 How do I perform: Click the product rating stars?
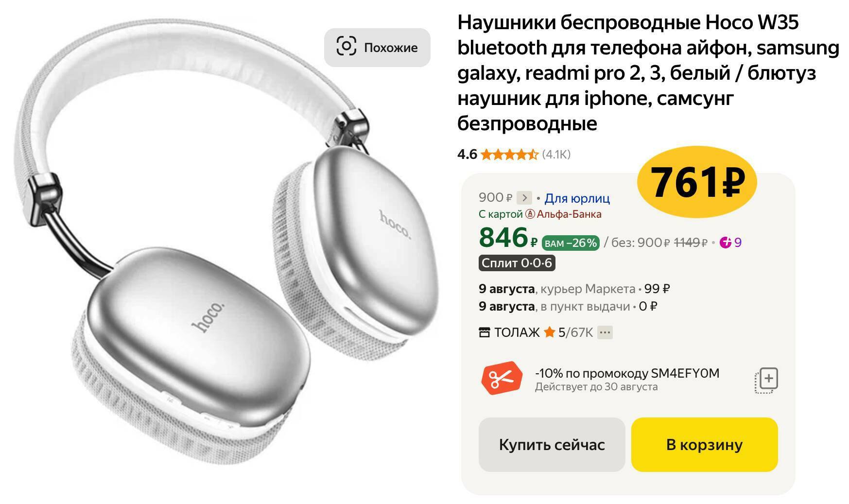pos(509,155)
